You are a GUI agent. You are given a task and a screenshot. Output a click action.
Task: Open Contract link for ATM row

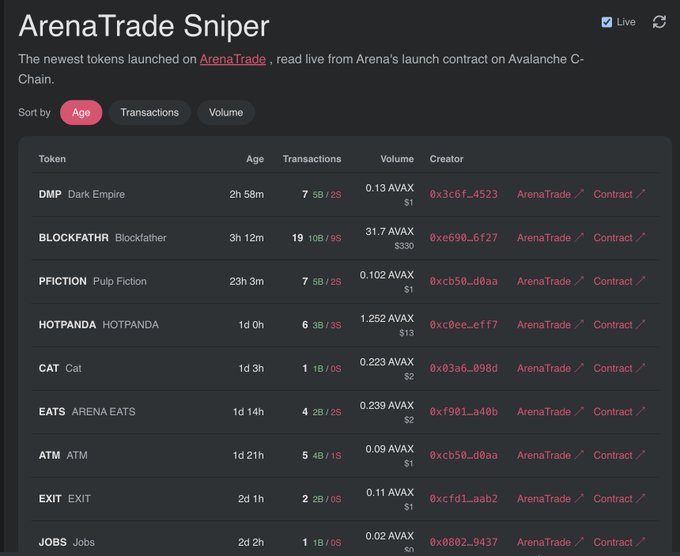619,455
